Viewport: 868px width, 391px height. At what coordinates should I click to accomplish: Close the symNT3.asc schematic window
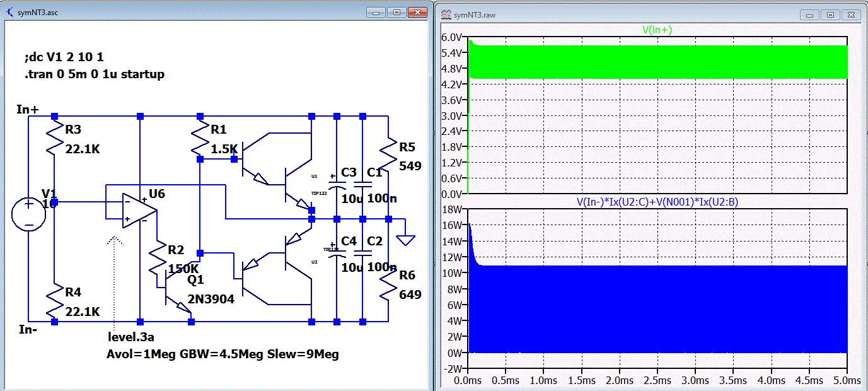coord(417,12)
